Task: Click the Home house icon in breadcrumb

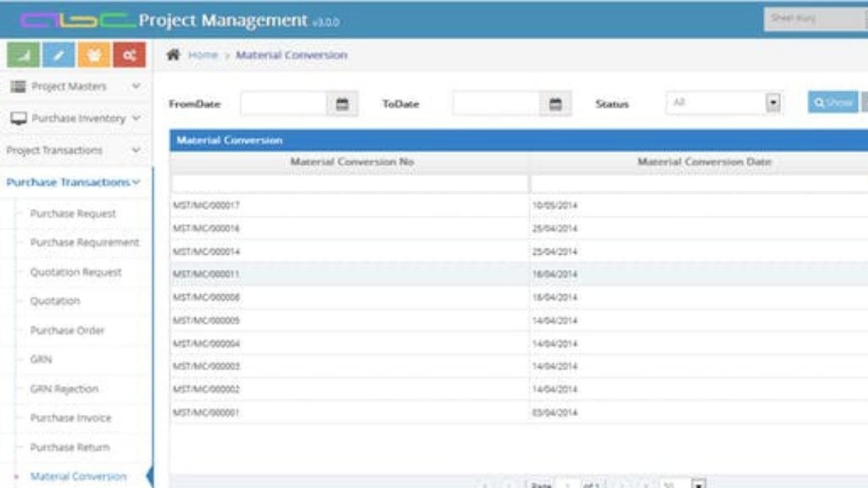Action: click(174, 55)
